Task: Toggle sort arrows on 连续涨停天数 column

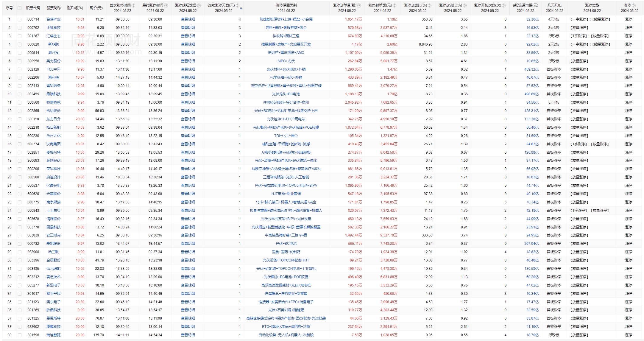Action: [x=241, y=8]
